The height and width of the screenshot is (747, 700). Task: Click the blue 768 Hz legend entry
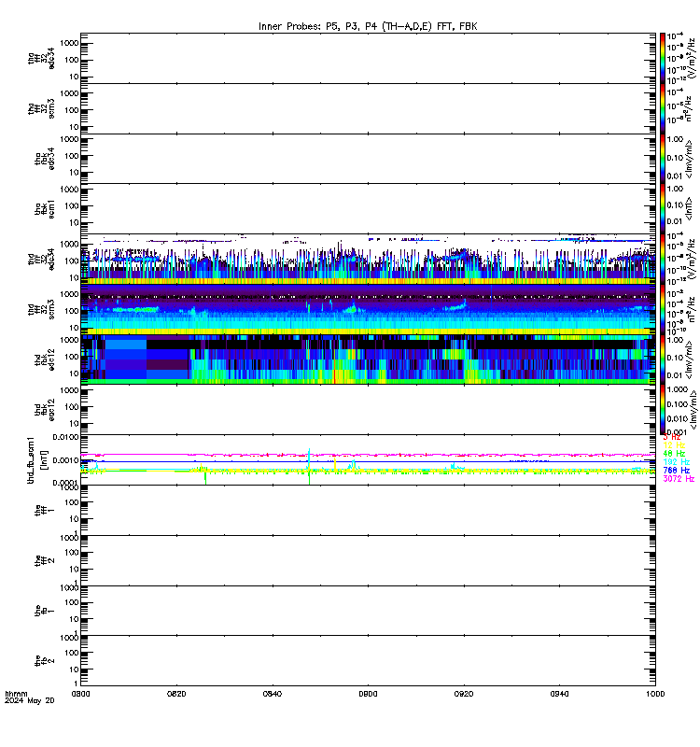point(676,471)
